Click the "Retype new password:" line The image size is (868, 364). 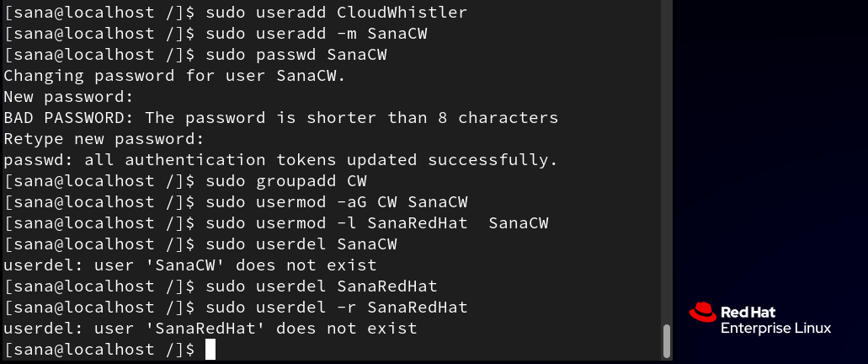[x=104, y=138]
